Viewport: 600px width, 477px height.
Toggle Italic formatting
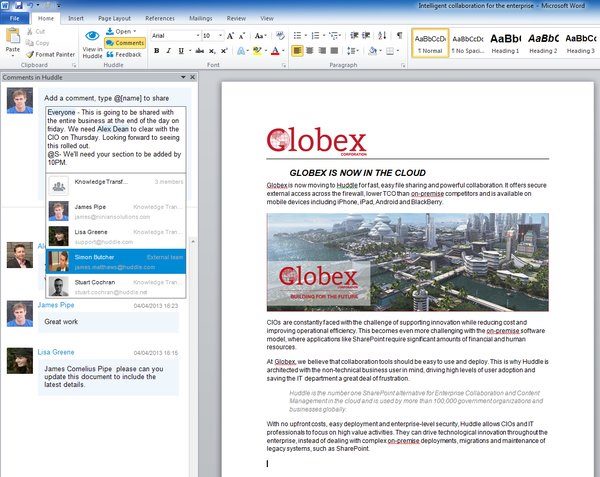point(170,51)
